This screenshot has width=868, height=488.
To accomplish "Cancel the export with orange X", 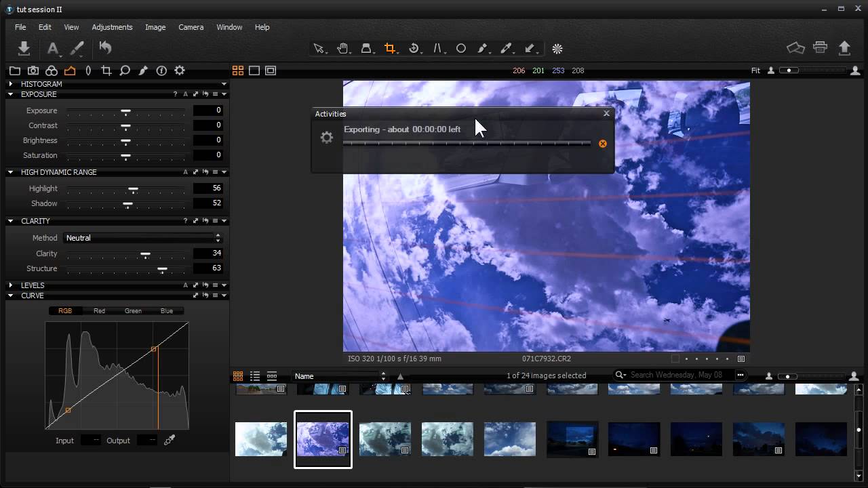I will click(602, 144).
